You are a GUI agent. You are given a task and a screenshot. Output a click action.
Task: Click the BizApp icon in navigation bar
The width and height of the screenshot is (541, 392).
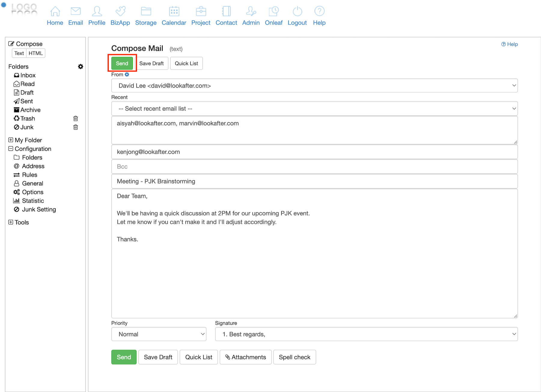tap(120, 11)
